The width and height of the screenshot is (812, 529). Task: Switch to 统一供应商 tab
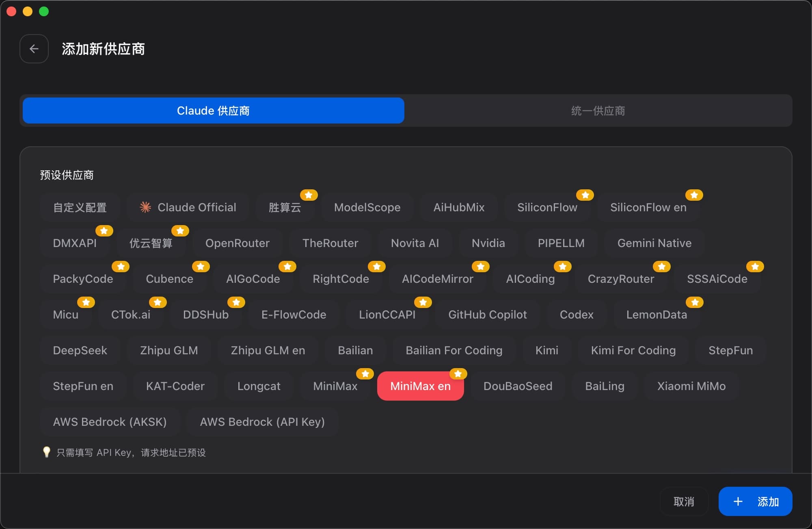click(x=598, y=111)
